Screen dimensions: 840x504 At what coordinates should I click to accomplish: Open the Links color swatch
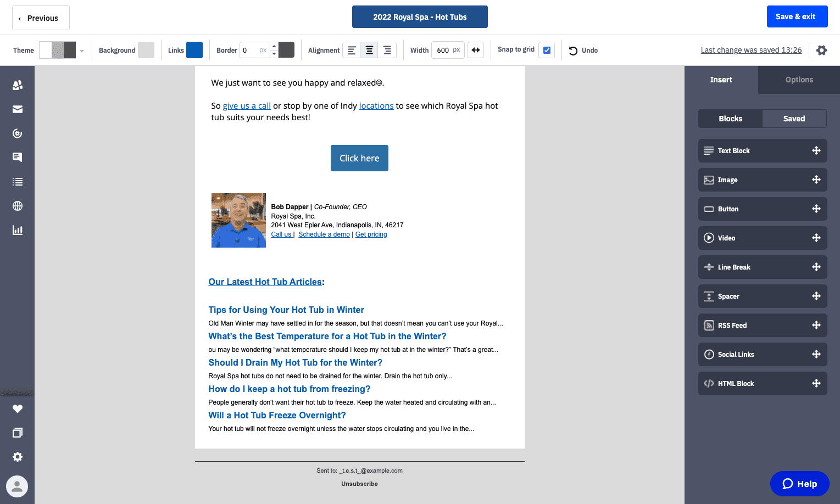coord(194,50)
